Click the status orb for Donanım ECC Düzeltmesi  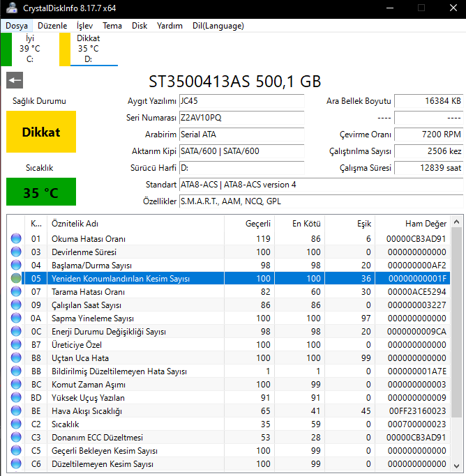pos(16,437)
